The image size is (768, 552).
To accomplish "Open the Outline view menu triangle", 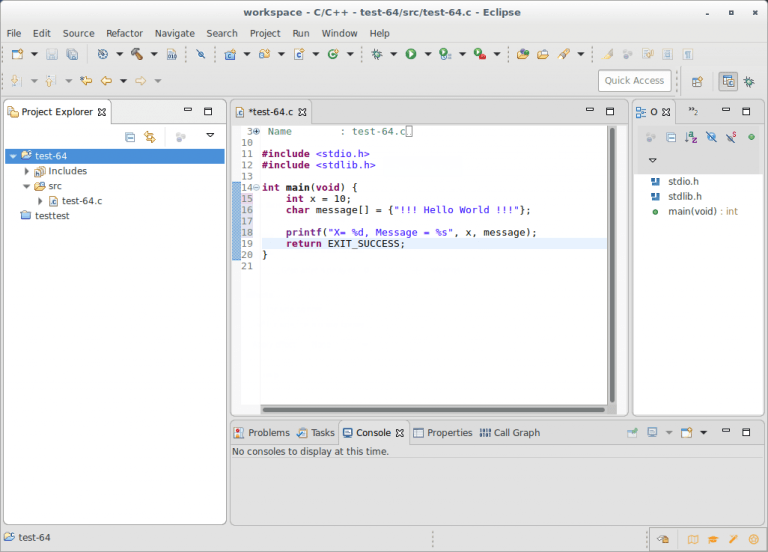I will [x=652, y=160].
